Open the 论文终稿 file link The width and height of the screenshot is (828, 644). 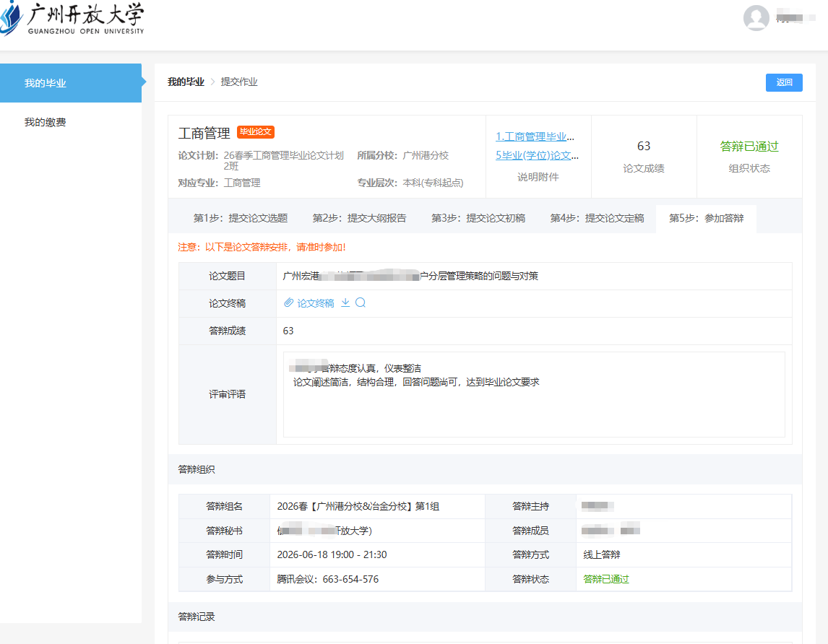coord(315,303)
